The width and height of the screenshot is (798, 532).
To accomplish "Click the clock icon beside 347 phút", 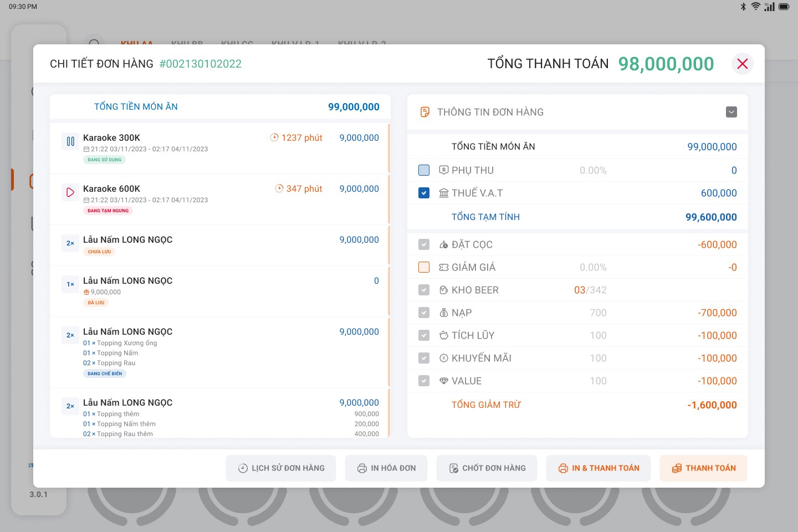I will (x=279, y=188).
